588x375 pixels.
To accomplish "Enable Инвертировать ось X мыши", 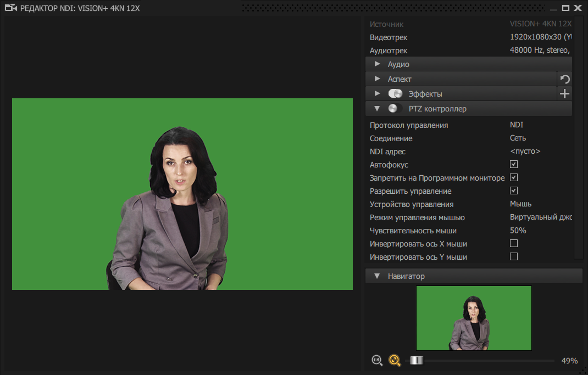I will click(x=514, y=243).
